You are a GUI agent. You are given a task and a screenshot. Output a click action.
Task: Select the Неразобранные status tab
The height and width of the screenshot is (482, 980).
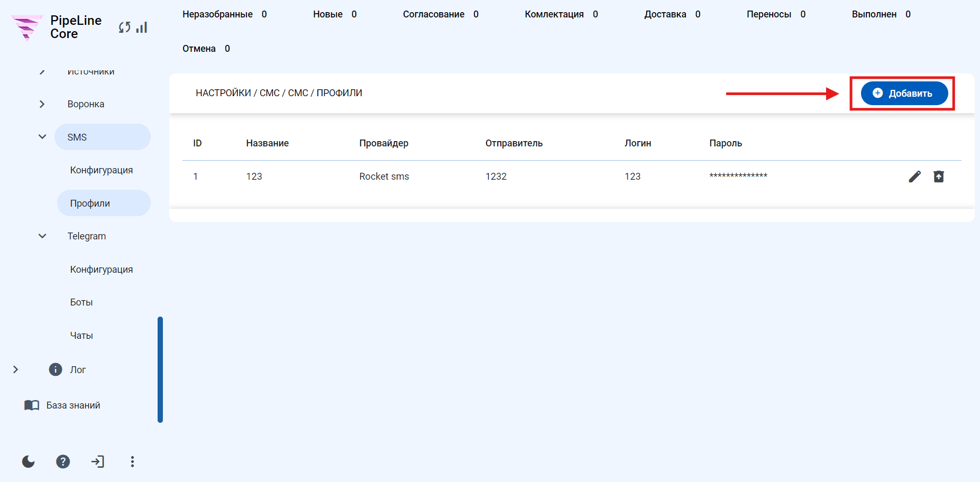(x=225, y=14)
